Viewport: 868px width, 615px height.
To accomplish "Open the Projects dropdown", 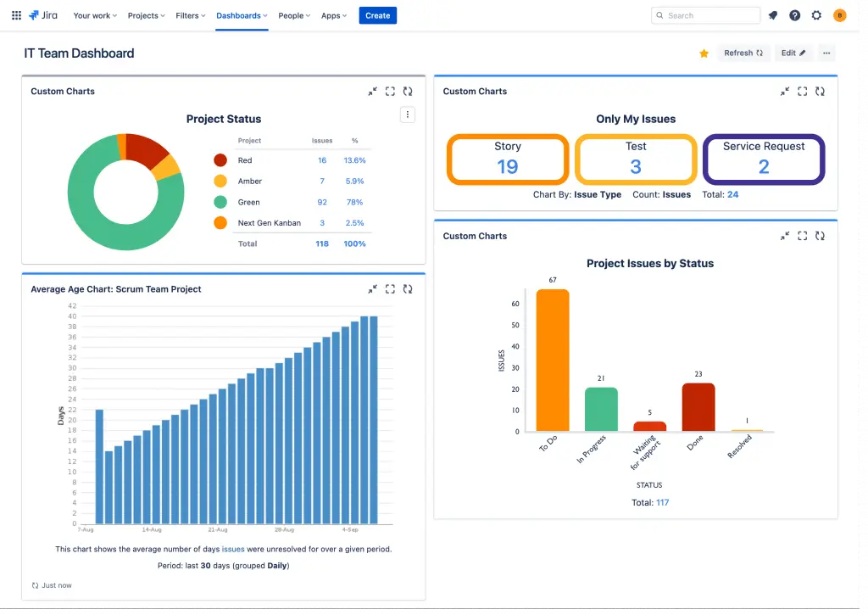I will click(x=145, y=15).
